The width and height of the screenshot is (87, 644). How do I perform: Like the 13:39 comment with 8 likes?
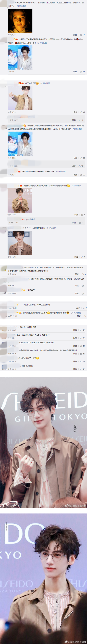83,214
